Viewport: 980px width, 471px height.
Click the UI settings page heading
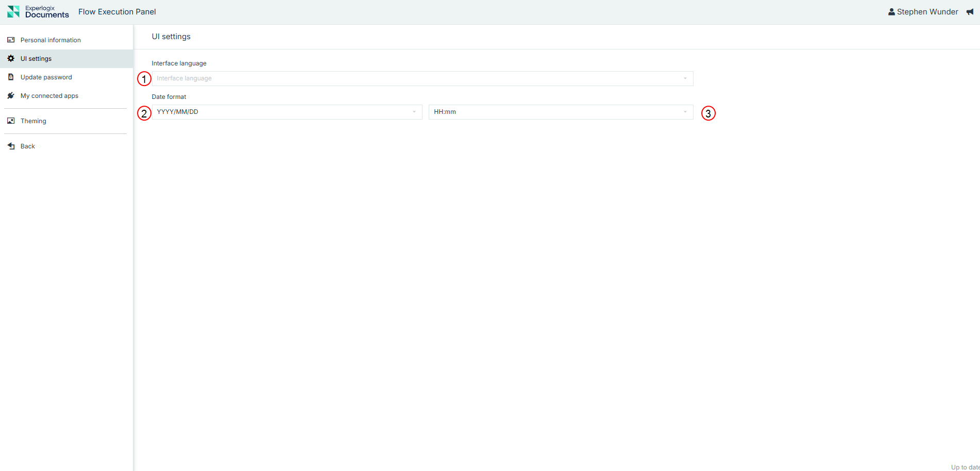click(171, 37)
